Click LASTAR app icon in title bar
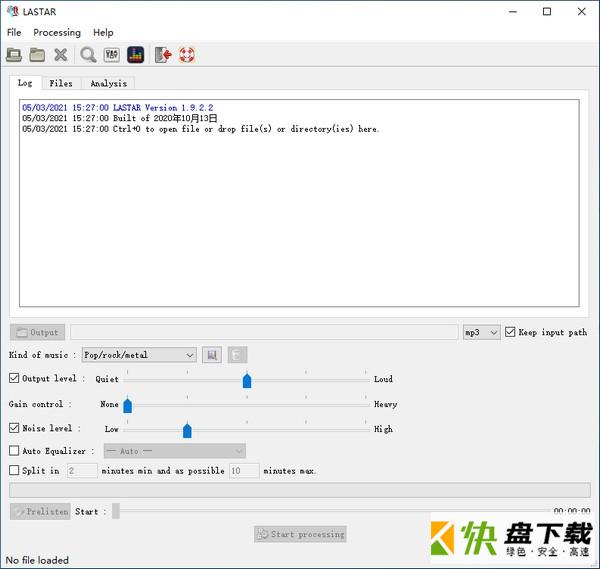Screen dimensions: 600x569 pos(13,11)
